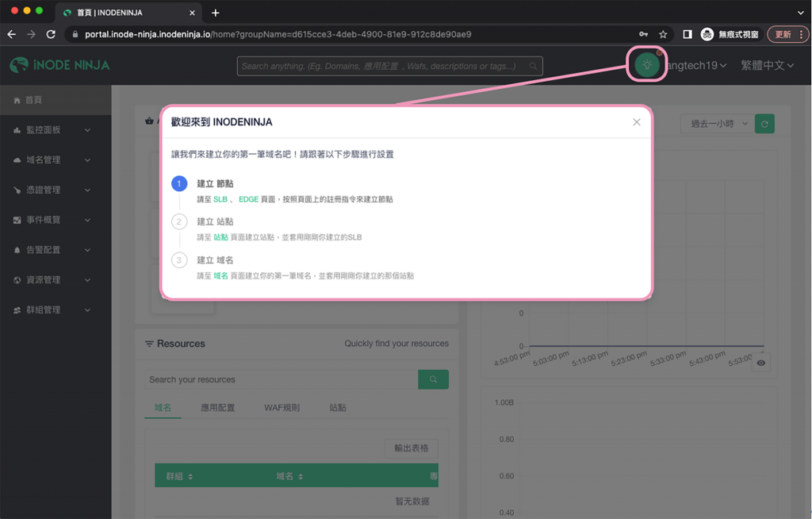Image resolution: width=812 pixels, height=519 pixels.
Task: Open the lightbulb guide icon
Action: pos(647,65)
